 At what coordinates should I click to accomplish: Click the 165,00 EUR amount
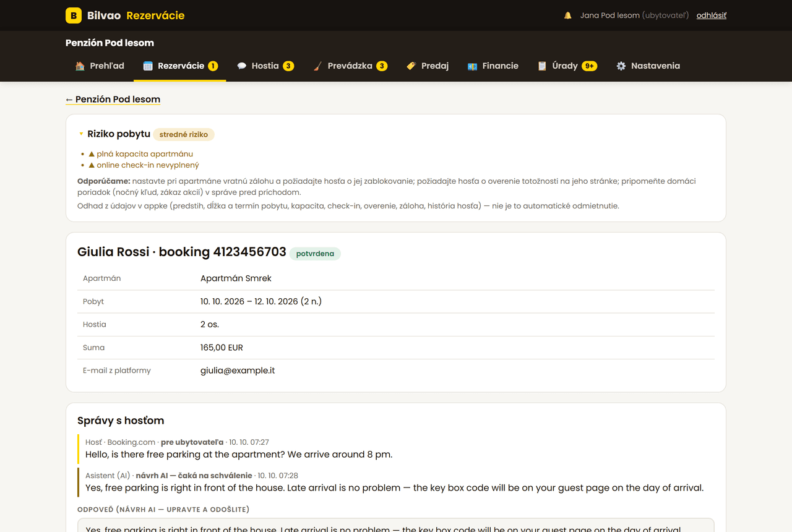[x=222, y=348]
